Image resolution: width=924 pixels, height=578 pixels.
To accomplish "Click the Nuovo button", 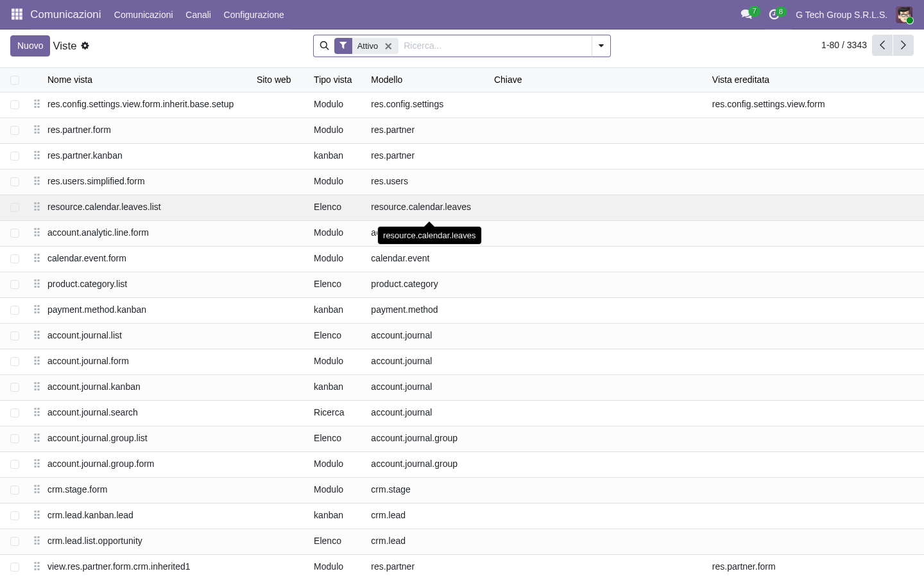I will (30, 46).
